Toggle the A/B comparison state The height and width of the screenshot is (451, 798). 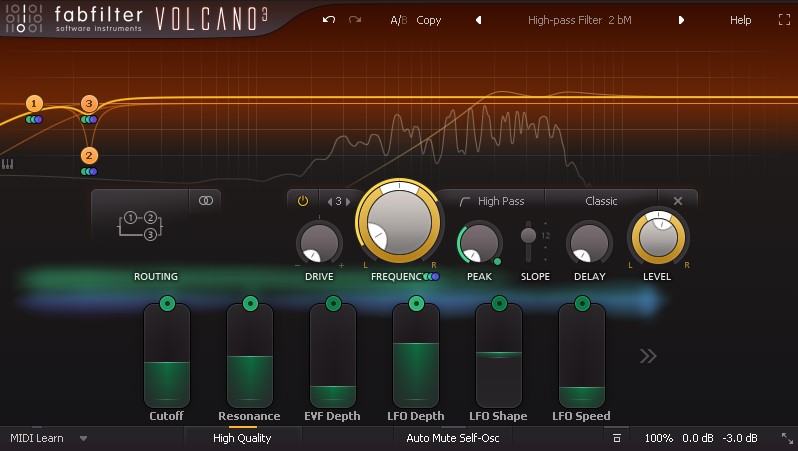(398, 20)
